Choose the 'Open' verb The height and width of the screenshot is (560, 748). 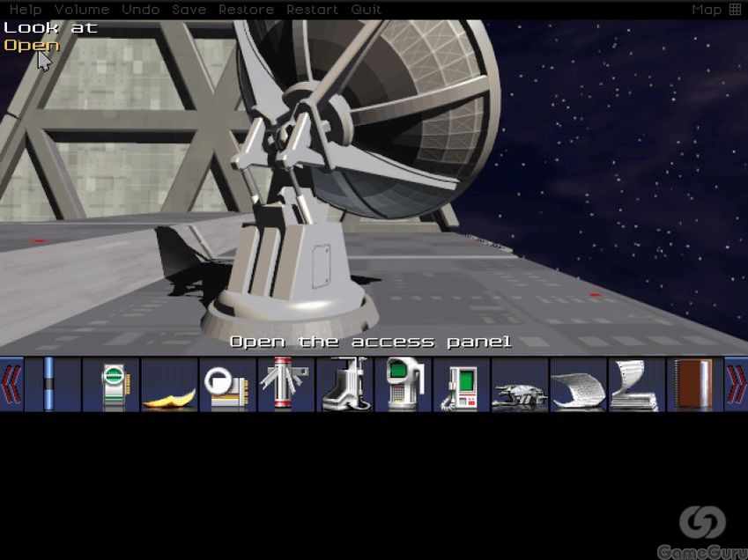point(32,45)
